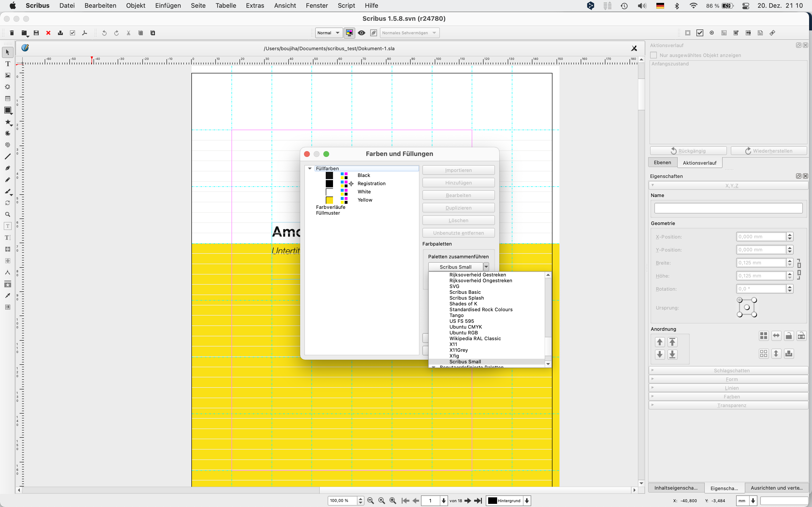Click the Export as PDF icon
This screenshot has height=507, width=812.
click(85, 33)
